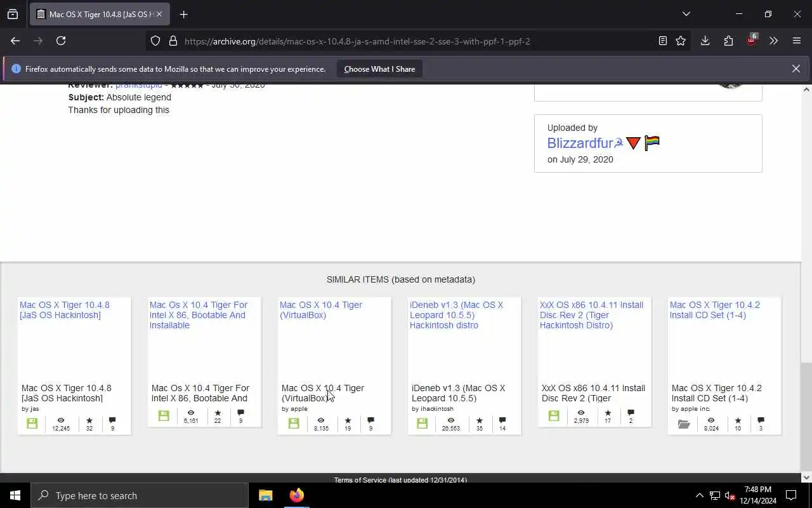Click "by ihackintosh" on iDeneb card

pyautogui.click(x=433, y=409)
